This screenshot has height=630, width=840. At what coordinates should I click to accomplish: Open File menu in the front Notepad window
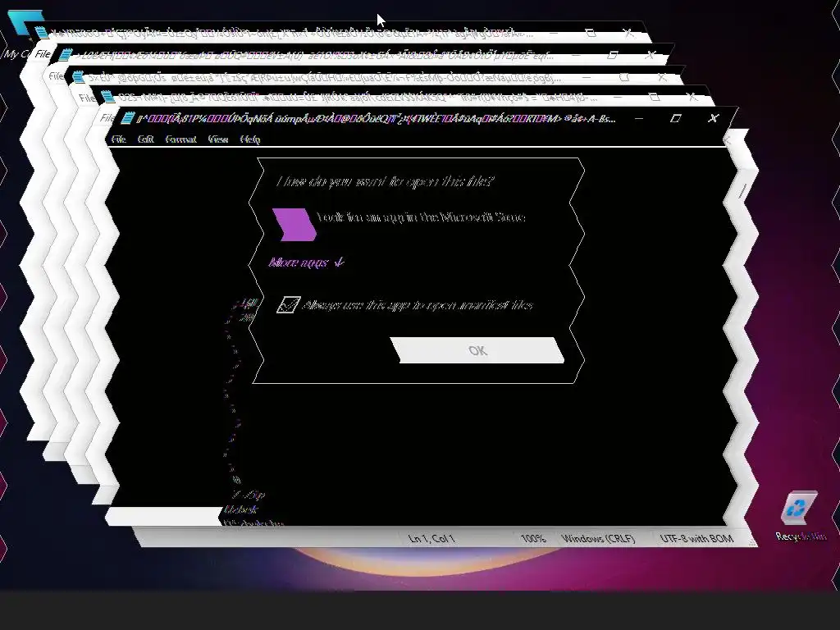click(118, 139)
